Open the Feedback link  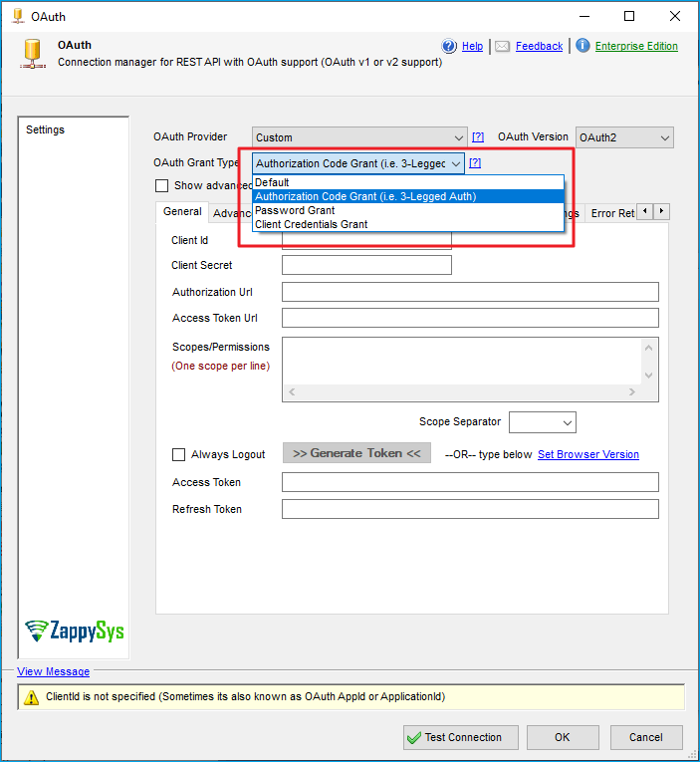539,46
